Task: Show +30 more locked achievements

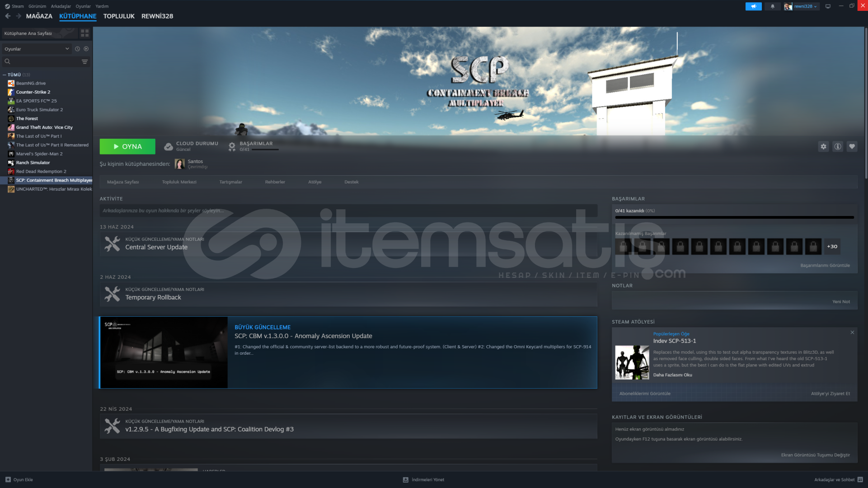Action: pos(832,246)
